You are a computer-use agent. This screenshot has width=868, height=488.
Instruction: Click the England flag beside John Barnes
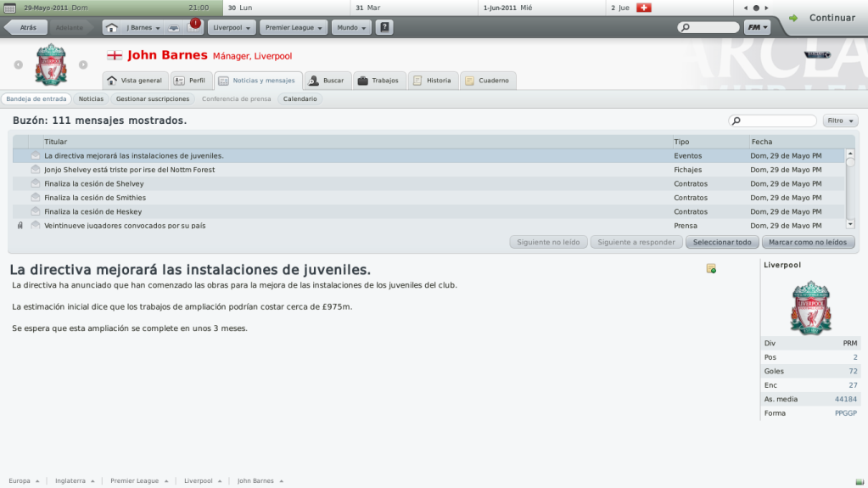point(115,55)
